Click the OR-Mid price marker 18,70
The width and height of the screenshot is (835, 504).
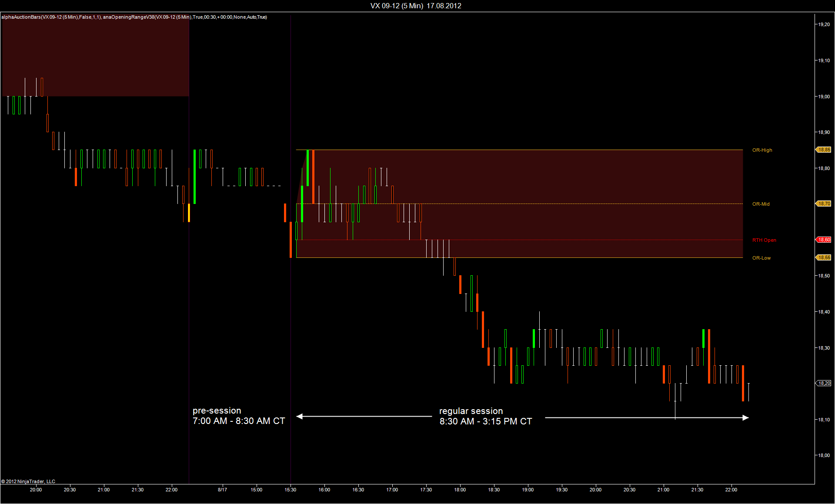(x=824, y=204)
